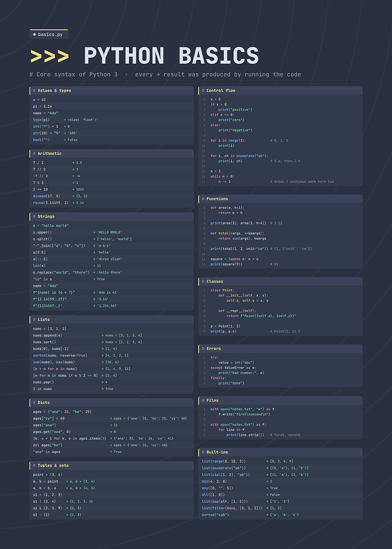Screen dimensions: 392x549
Task: Click the 'square = lambda n: n * n' line
Action: [234, 259]
